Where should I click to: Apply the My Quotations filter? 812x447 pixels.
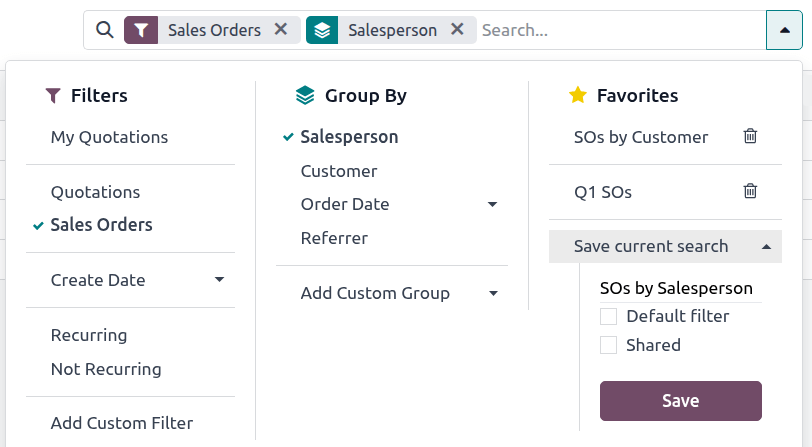click(x=109, y=137)
